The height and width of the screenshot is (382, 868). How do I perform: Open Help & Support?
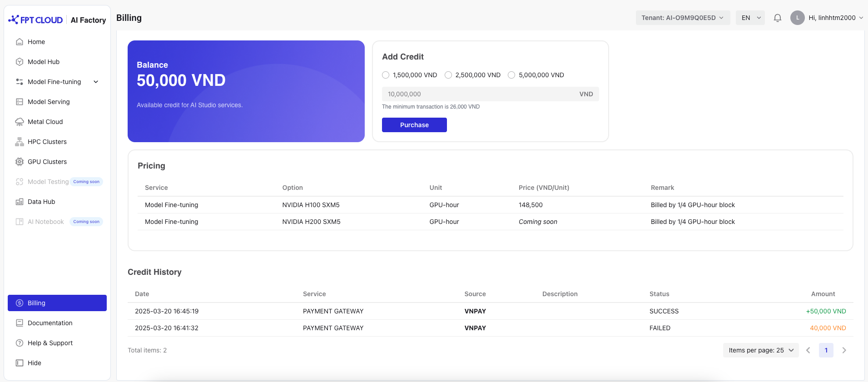tap(57, 343)
